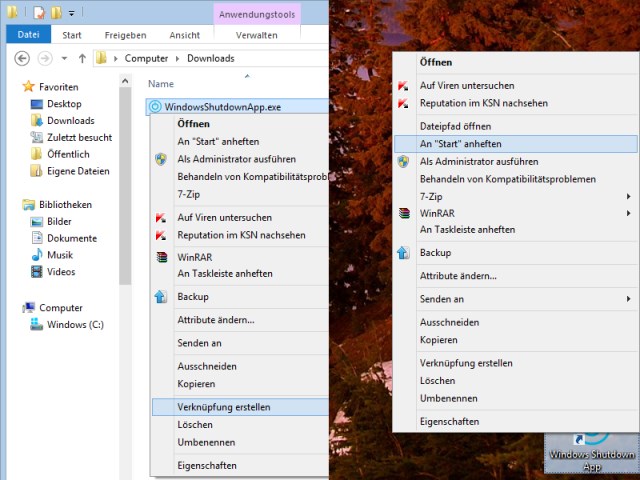The image size is (640, 480).
Task: Click Computer in the address bar path
Action: tap(146, 58)
